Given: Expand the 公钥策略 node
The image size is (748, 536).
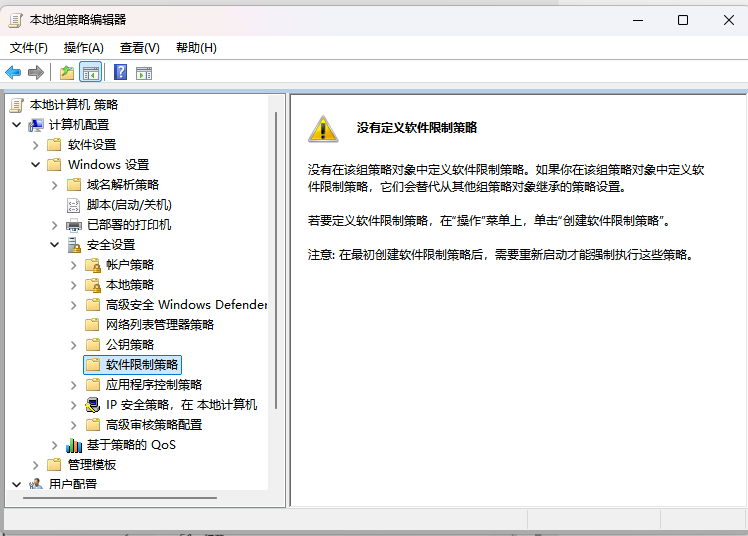Looking at the screenshot, I should [73, 345].
